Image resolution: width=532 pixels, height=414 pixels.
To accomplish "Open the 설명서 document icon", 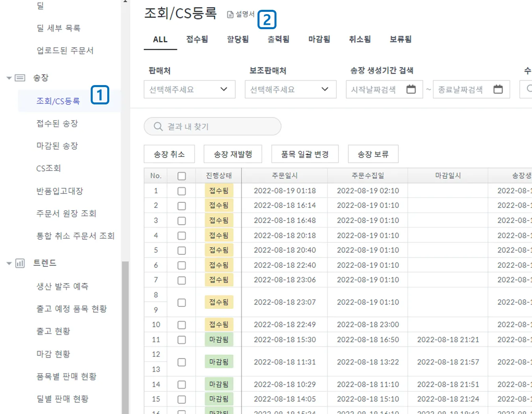I will coord(230,15).
